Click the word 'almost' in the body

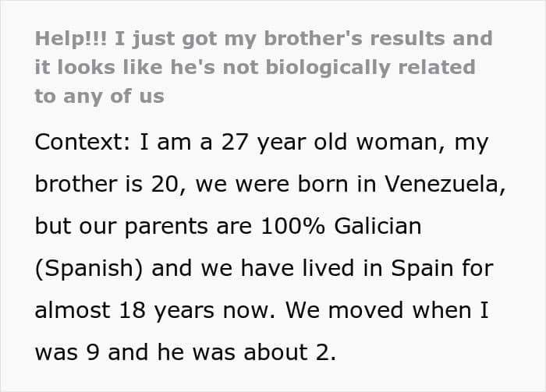[73, 310]
